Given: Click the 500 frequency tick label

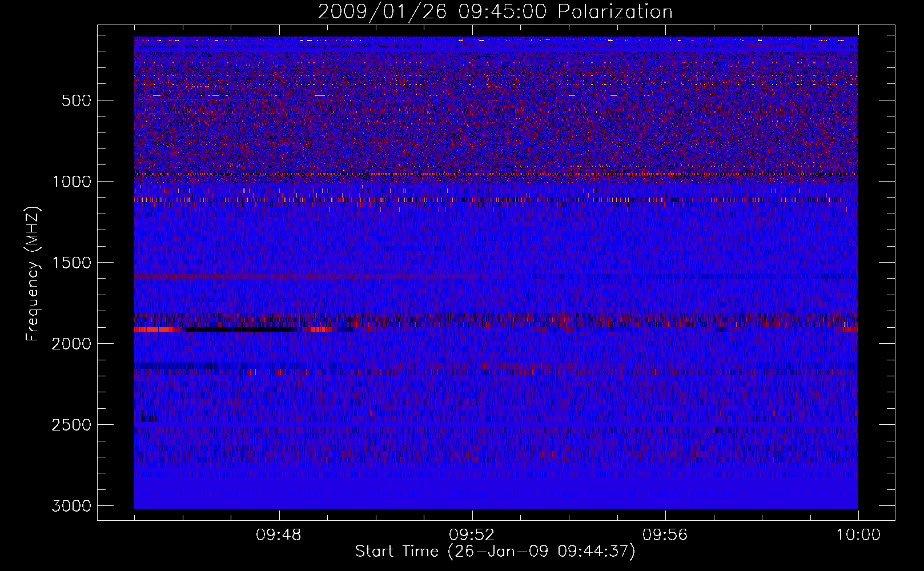Looking at the screenshot, I should pos(77,100).
